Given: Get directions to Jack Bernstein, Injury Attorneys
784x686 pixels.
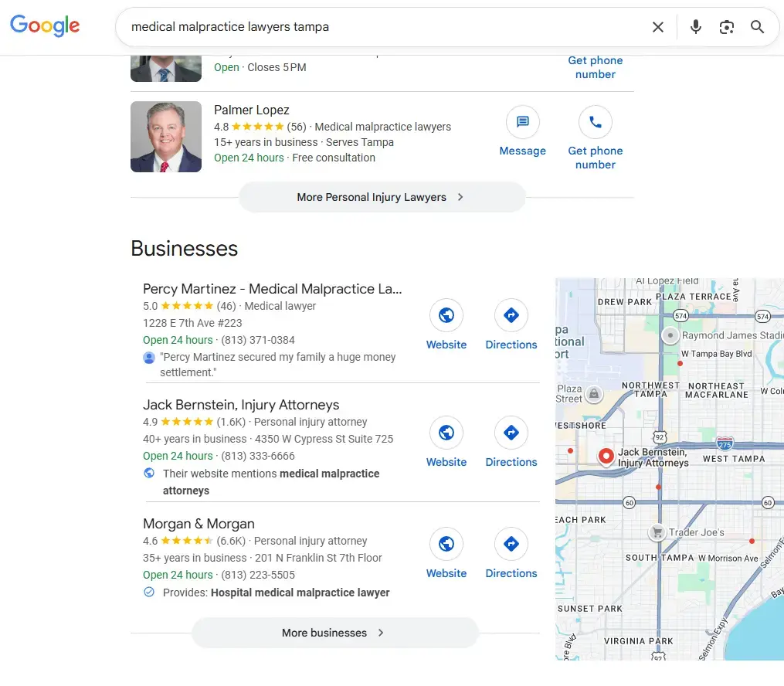Looking at the screenshot, I should click(511, 433).
